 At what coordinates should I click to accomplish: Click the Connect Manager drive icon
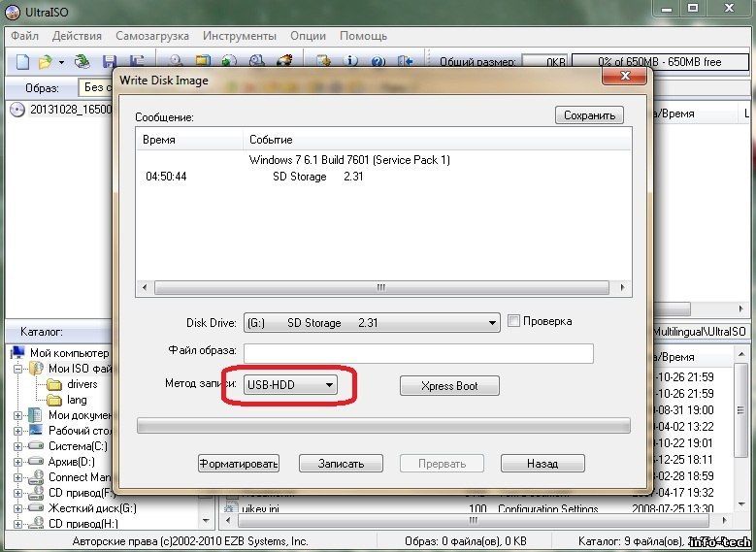36,477
